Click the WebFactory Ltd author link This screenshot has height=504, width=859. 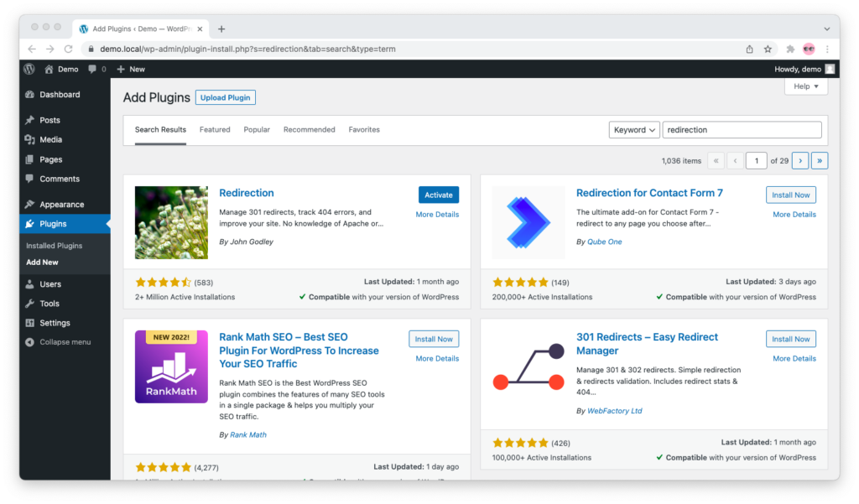(615, 411)
